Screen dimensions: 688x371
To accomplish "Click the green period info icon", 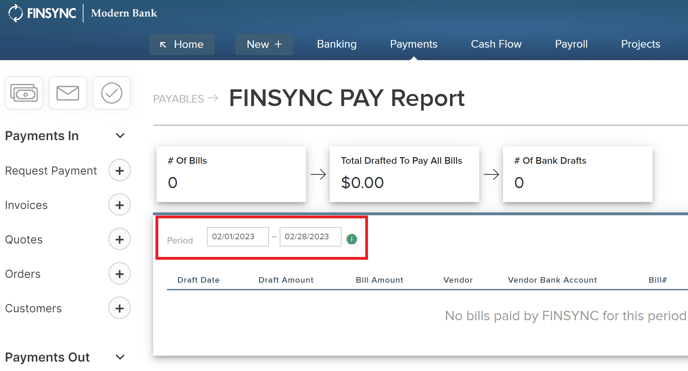I will 352,239.
